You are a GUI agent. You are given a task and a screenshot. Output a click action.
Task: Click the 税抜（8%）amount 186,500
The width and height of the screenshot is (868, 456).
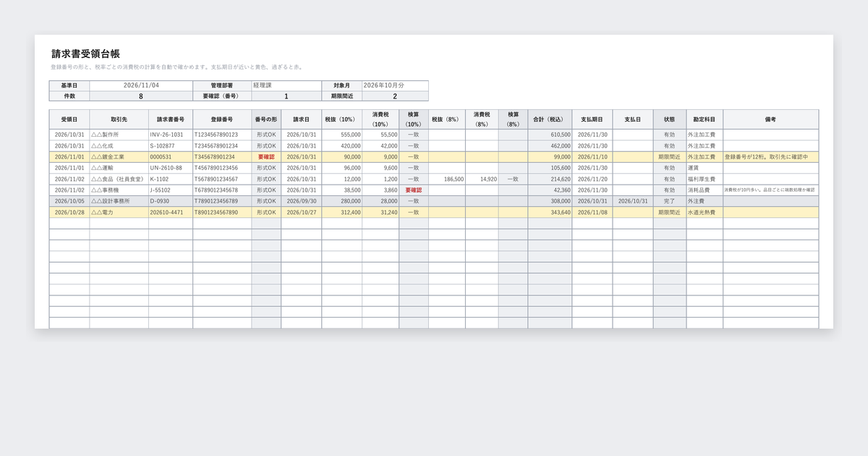coord(446,179)
